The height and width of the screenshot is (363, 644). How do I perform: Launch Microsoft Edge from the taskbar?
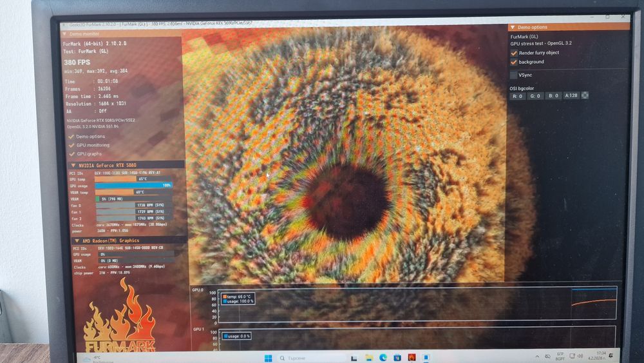(383, 358)
